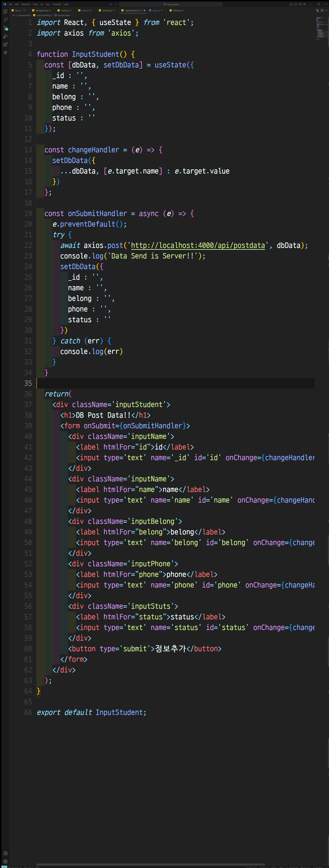Close the InputStudent.js tab
This screenshot has width=329, height=868.
coord(145,10)
